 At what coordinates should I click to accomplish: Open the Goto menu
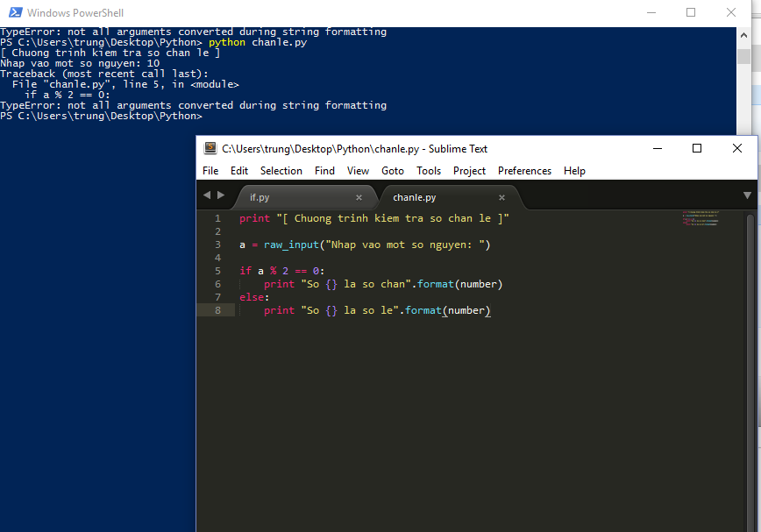coord(393,171)
